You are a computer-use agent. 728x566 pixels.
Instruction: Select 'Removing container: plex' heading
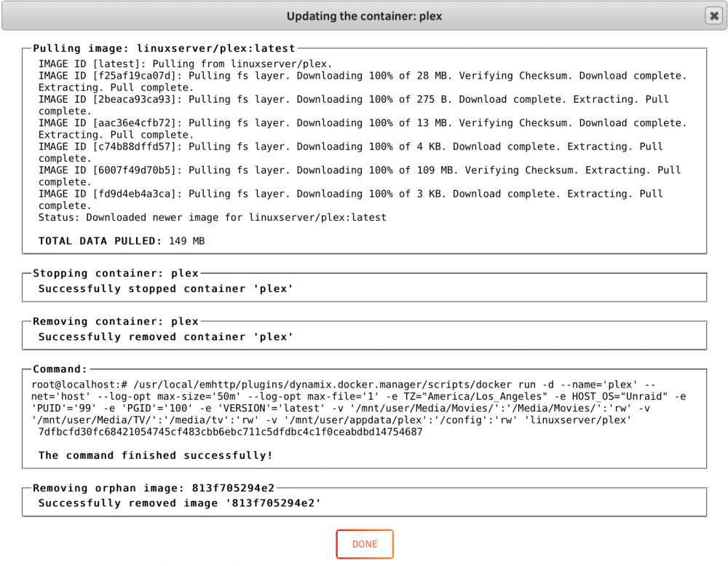116,321
